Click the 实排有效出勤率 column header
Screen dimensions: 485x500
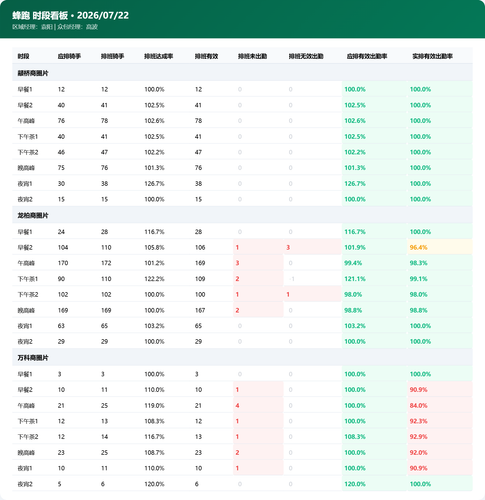[x=432, y=56]
